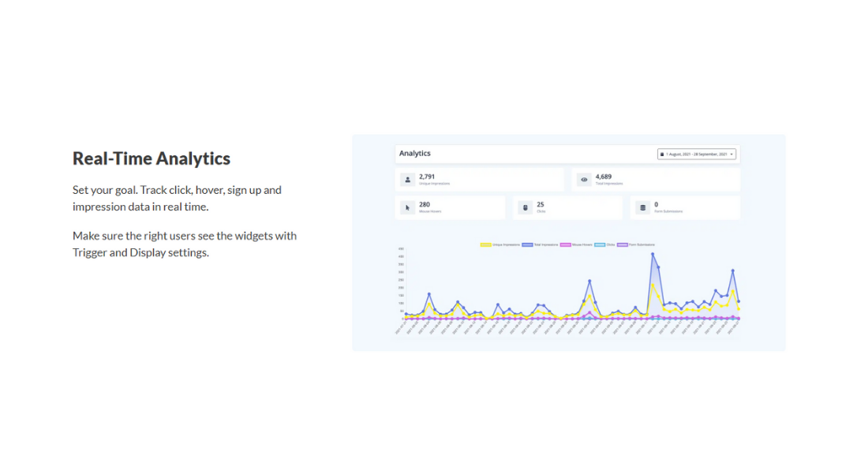Click the calendar icon in the date selector

[663, 154]
